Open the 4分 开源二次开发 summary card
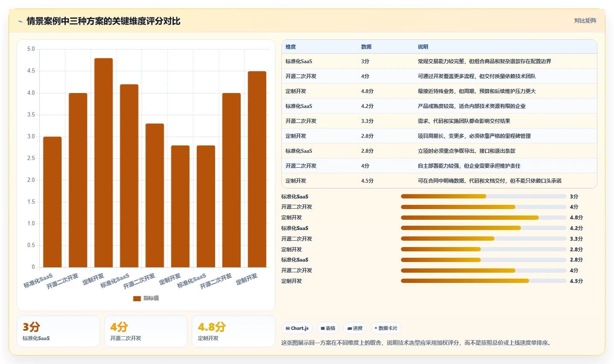 click(146, 332)
